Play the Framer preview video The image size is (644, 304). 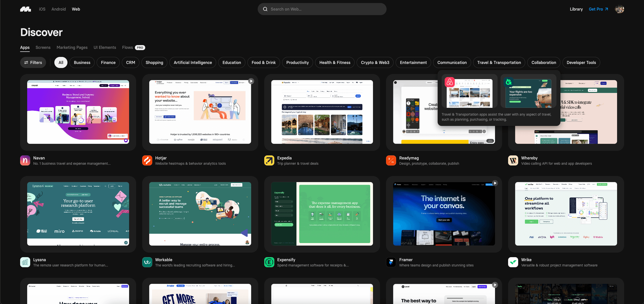[x=495, y=183]
